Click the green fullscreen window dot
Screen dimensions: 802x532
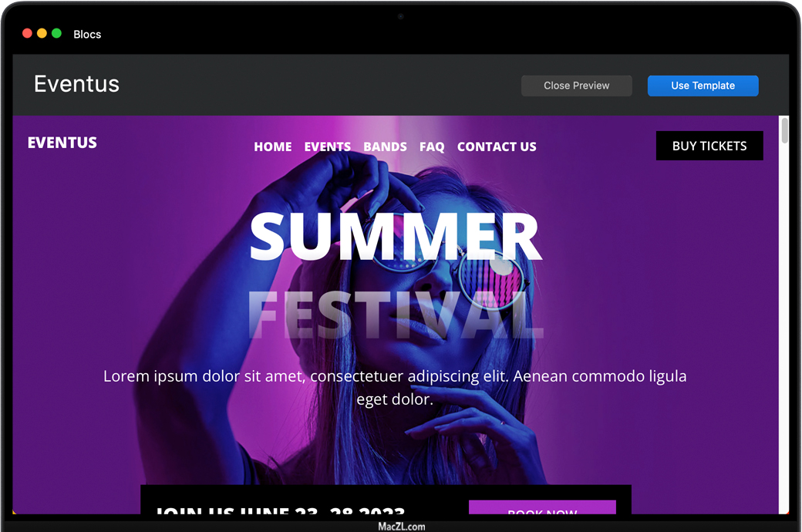coord(57,33)
